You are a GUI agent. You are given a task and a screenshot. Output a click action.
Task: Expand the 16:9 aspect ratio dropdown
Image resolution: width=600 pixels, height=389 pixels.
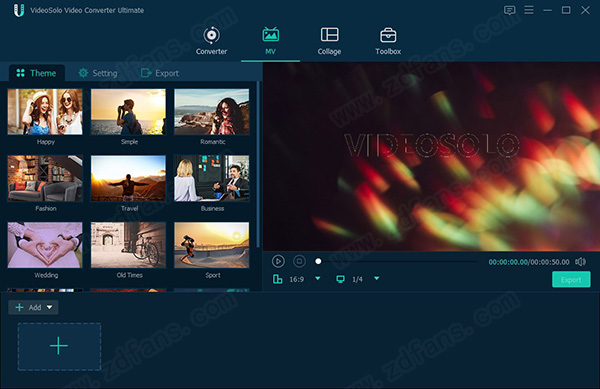point(318,278)
